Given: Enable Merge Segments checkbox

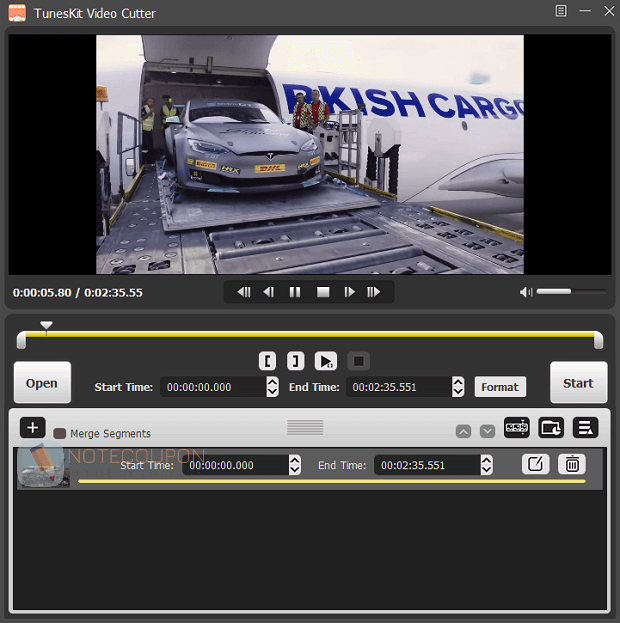Looking at the screenshot, I should (60, 433).
